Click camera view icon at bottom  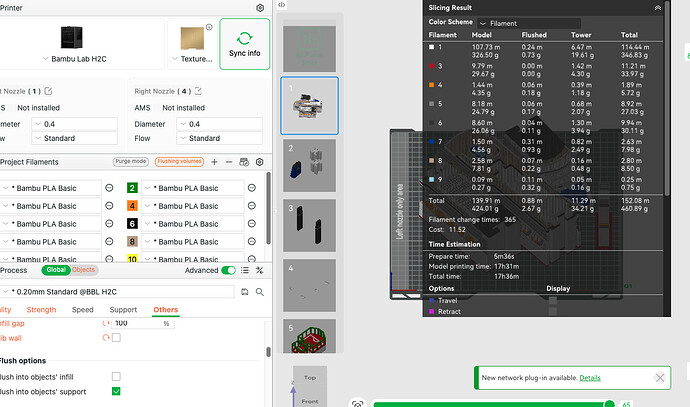pos(358,403)
